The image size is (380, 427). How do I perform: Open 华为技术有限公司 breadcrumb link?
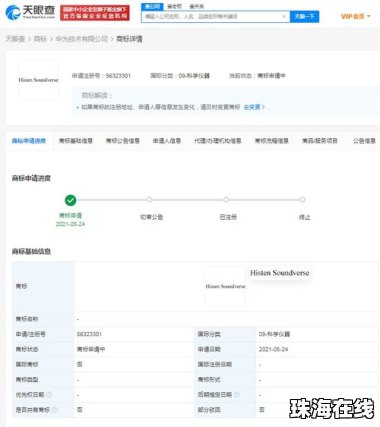pos(81,39)
